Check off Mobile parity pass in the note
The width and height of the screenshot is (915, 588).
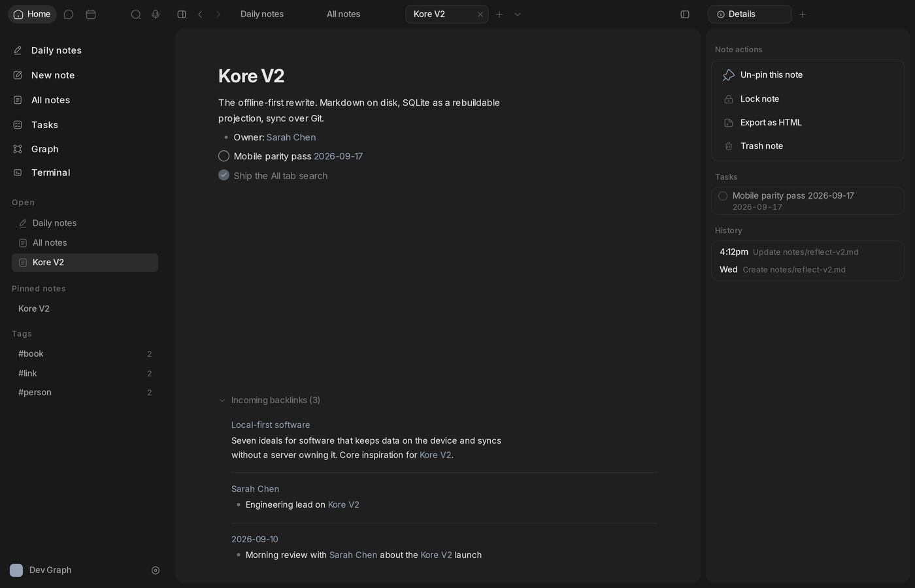click(224, 156)
